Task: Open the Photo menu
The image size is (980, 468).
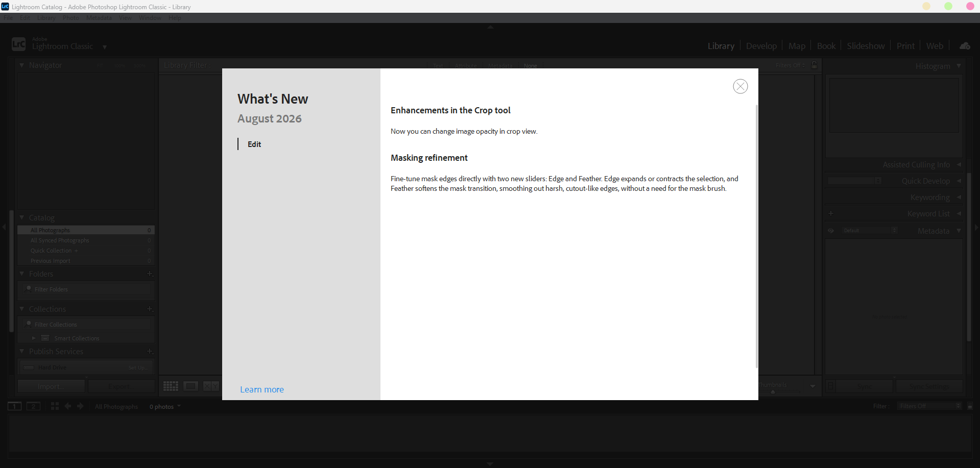Action: 71,18
